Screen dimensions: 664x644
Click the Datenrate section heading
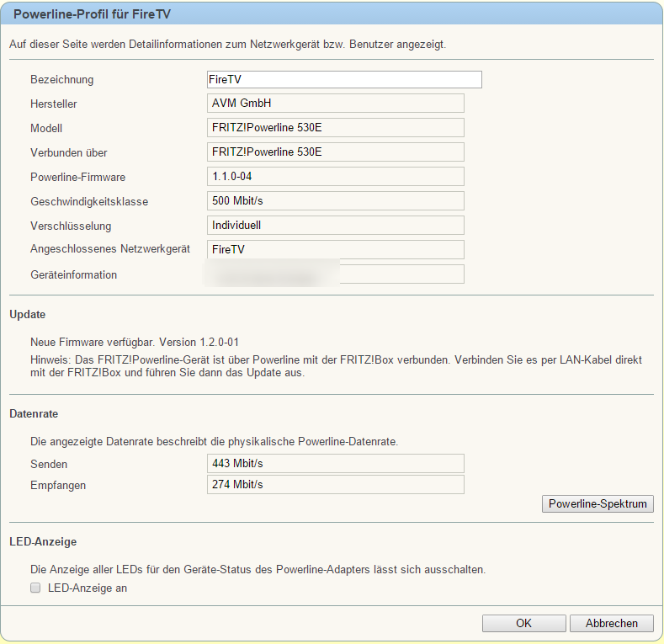tap(34, 414)
